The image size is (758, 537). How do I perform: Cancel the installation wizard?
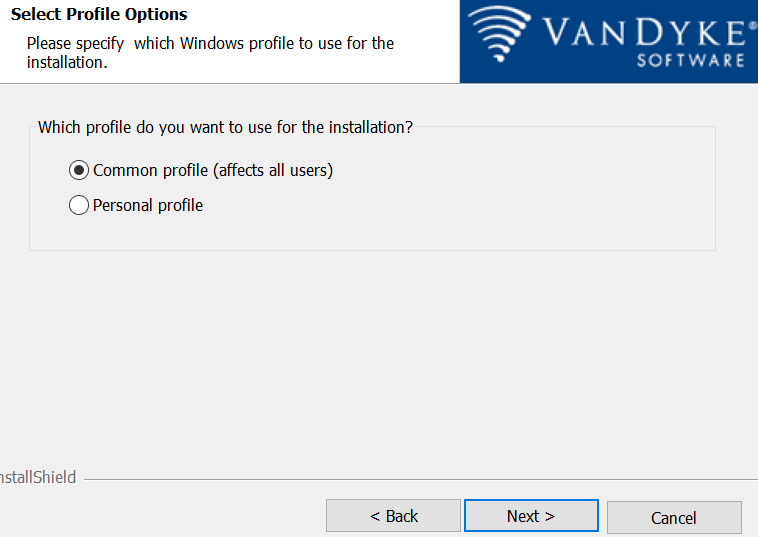coord(673,517)
